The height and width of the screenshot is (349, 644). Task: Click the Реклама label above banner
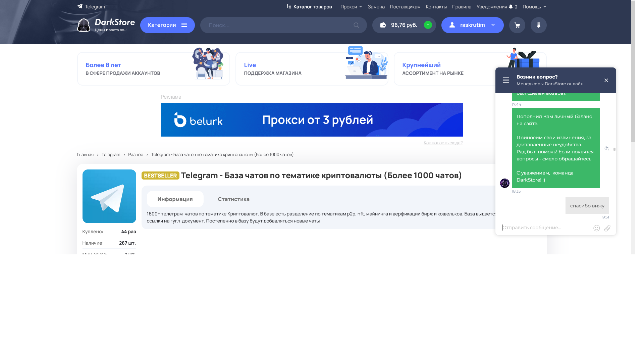click(171, 97)
